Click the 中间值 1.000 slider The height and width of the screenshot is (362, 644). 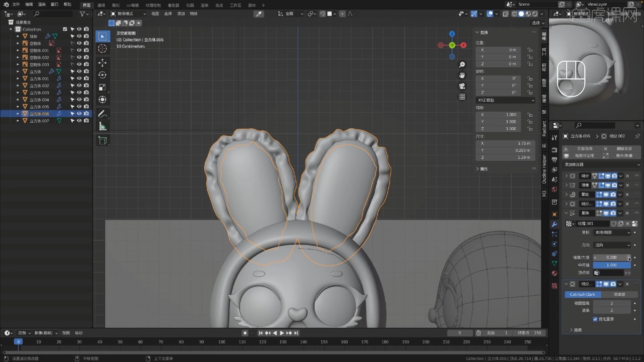tap(612, 265)
